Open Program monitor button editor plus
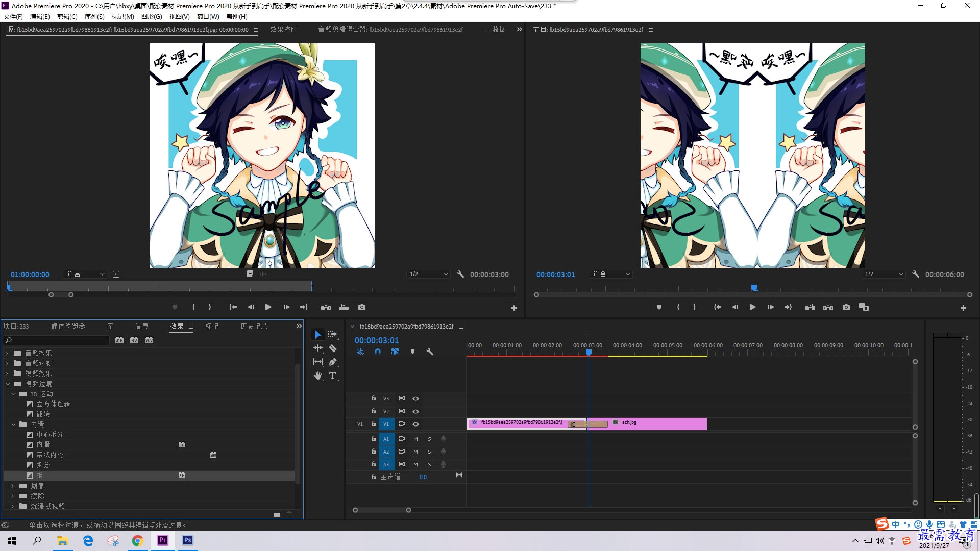980x551 pixels. click(963, 308)
